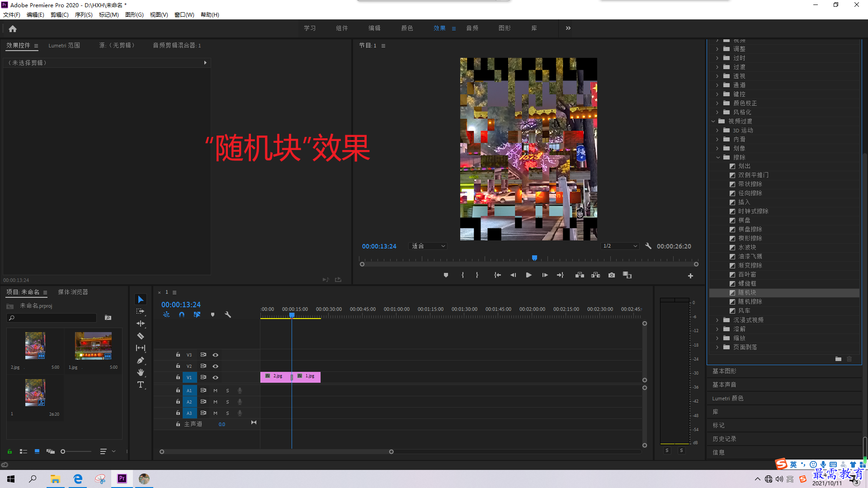Select the 随机擦除 transition
This screenshot has height=488, width=868.
(x=750, y=302)
